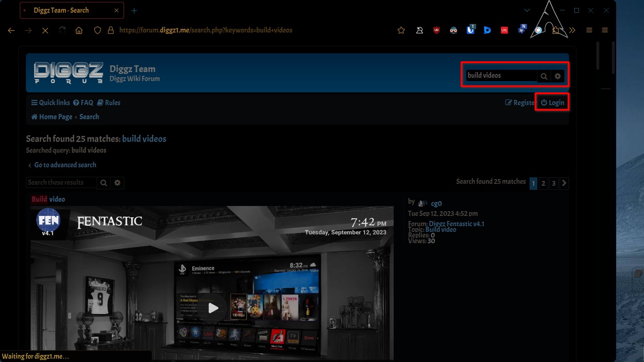Go to advanced search
Screen dimensions: 644x362
coord(62,165)
